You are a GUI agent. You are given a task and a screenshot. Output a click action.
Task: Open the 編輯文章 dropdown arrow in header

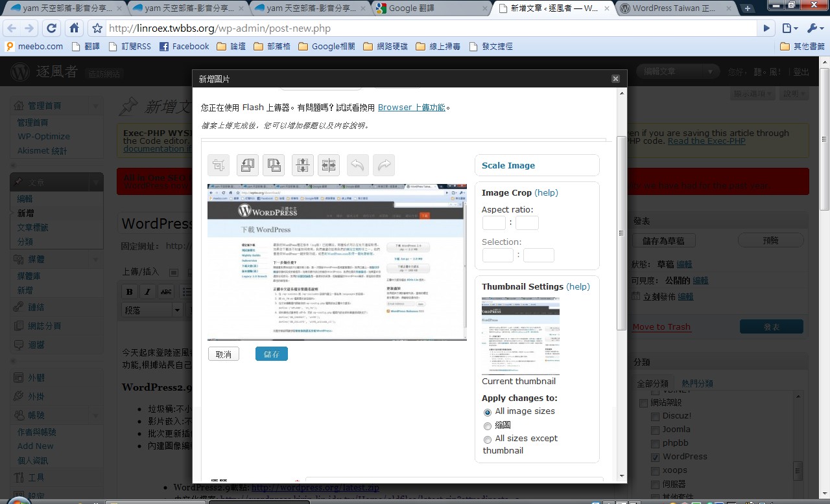711,72
